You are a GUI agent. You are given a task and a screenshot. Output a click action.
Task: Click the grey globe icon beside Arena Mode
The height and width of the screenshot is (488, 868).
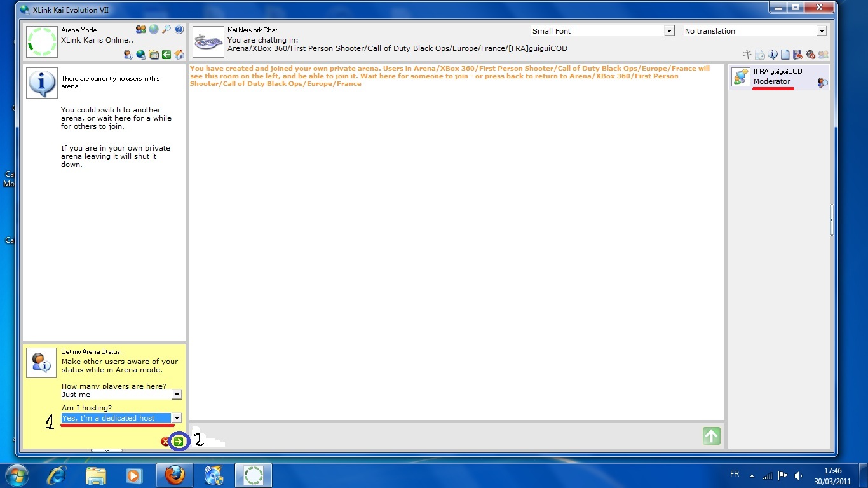tap(154, 29)
